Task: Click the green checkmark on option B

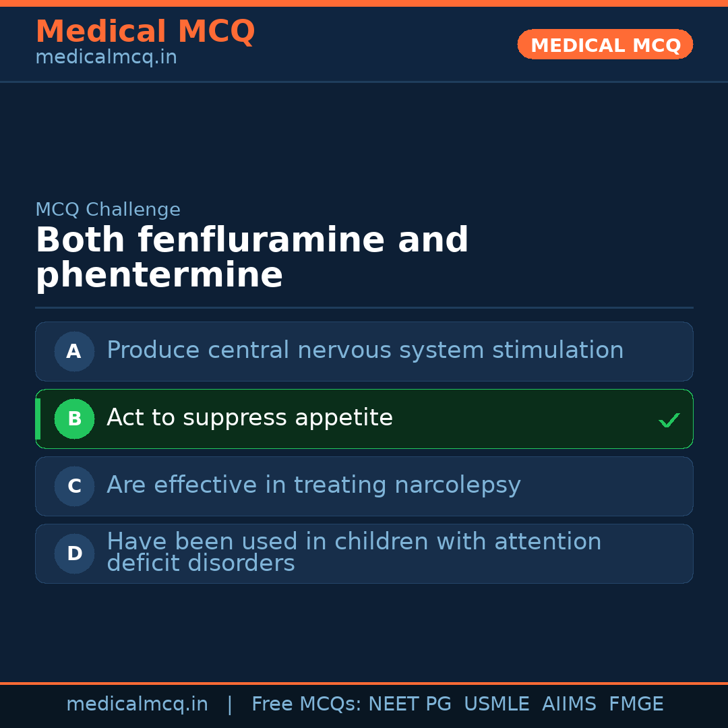Action: [669, 421]
